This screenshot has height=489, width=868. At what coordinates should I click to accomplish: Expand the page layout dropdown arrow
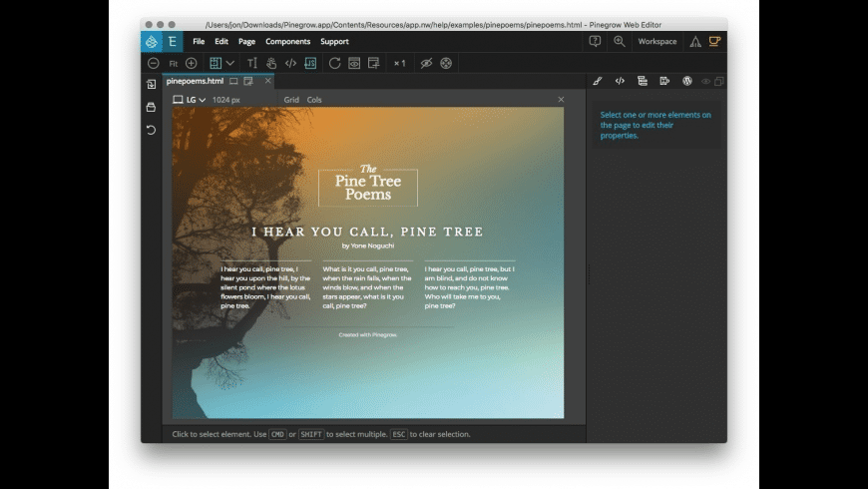pos(230,63)
